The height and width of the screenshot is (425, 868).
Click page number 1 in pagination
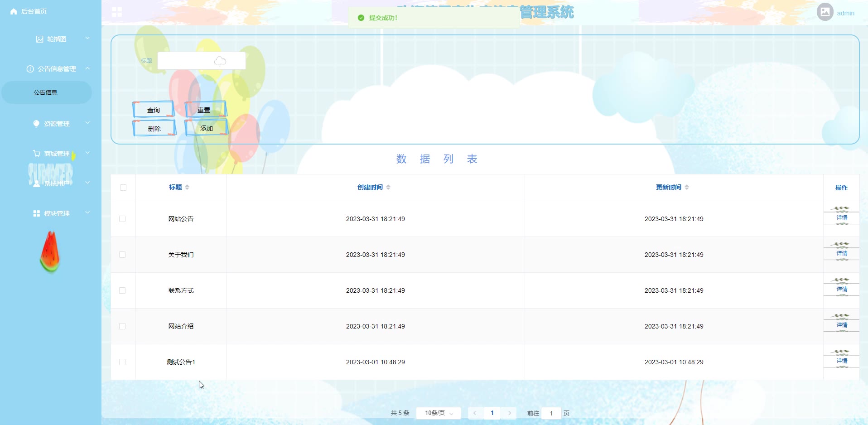pyautogui.click(x=492, y=413)
